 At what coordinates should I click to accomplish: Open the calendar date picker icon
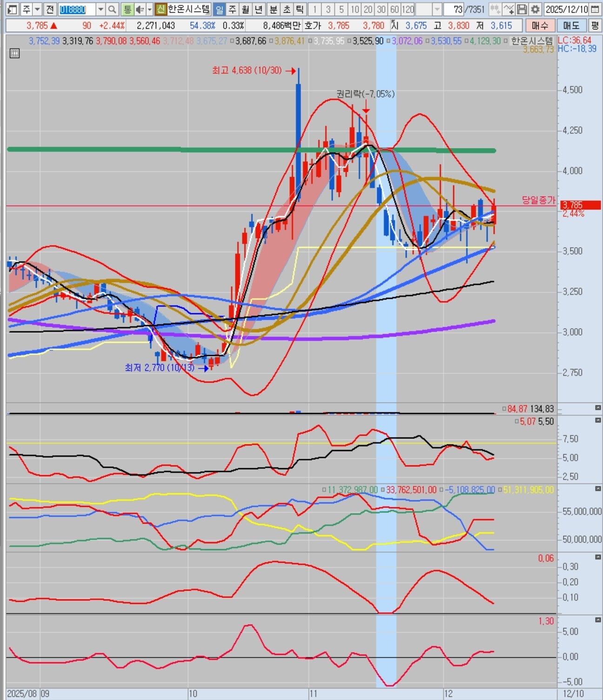[x=595, y=9]
